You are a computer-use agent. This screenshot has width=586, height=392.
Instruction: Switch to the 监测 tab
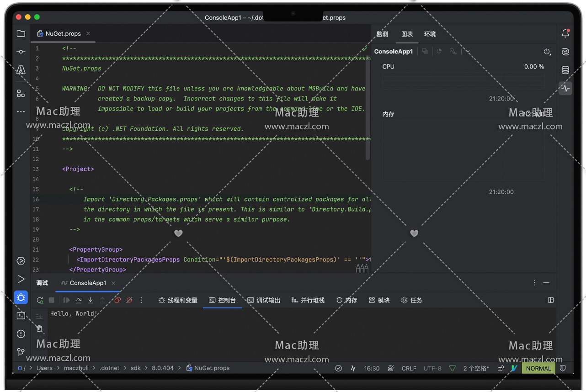(x=382, y=34)
